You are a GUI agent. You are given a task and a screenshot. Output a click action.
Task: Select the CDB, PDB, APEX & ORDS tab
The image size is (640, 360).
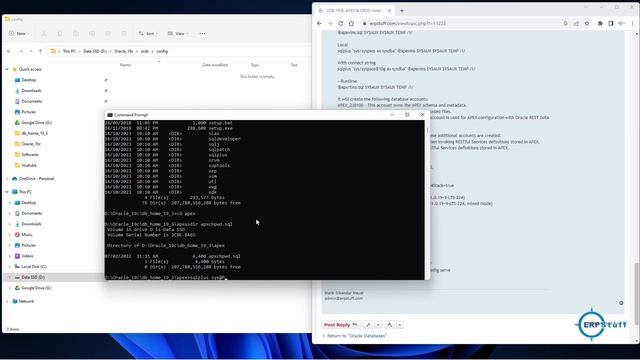pos(353,11)
